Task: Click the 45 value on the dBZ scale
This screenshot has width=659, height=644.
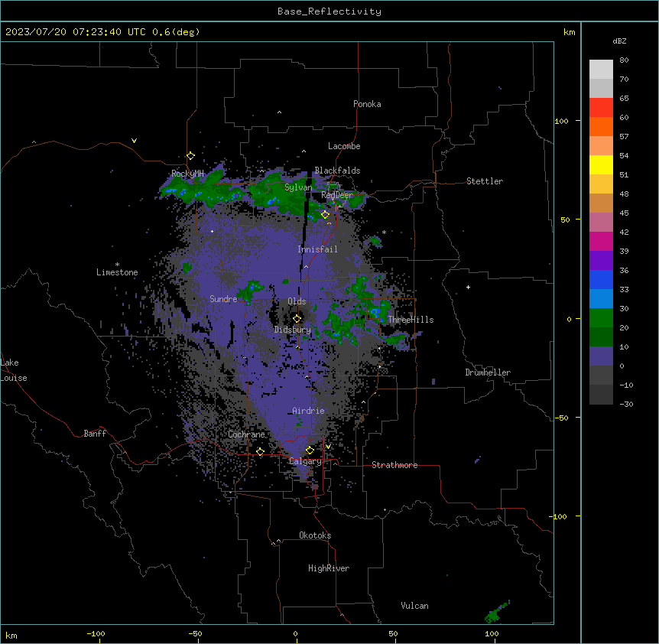Action: (x=624, y=213)
